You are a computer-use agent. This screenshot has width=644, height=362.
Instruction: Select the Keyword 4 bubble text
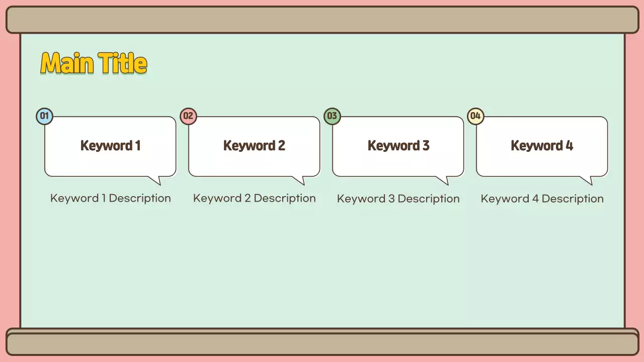click(x=542, y=146)
